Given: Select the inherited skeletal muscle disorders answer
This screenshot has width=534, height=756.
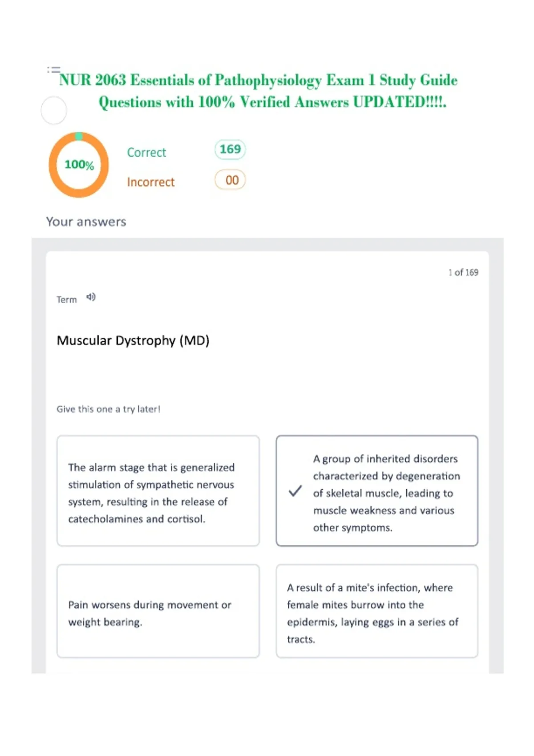Looking at the screenshot, I should [377, 491].
